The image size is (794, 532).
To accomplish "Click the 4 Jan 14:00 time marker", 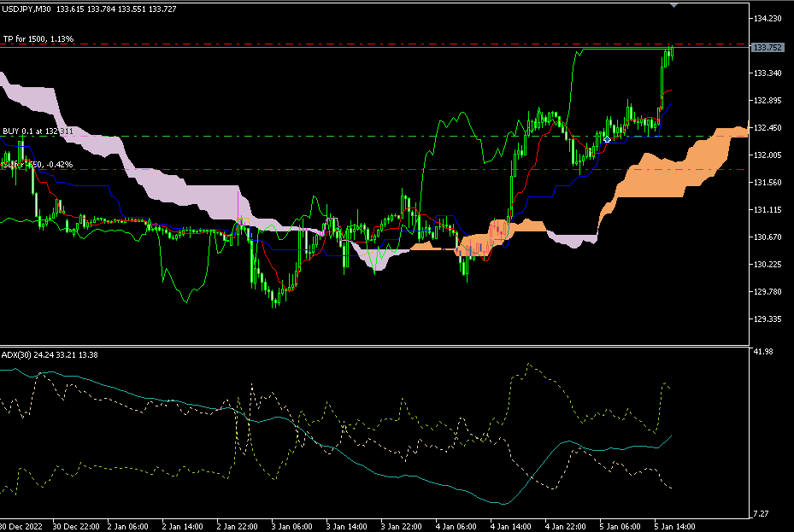I will (x=510, y=526).
